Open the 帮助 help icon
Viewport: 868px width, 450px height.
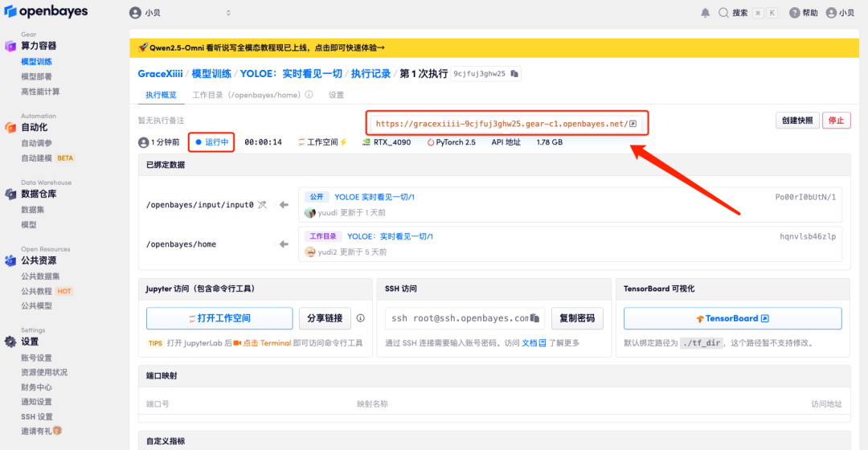[794, 13]
